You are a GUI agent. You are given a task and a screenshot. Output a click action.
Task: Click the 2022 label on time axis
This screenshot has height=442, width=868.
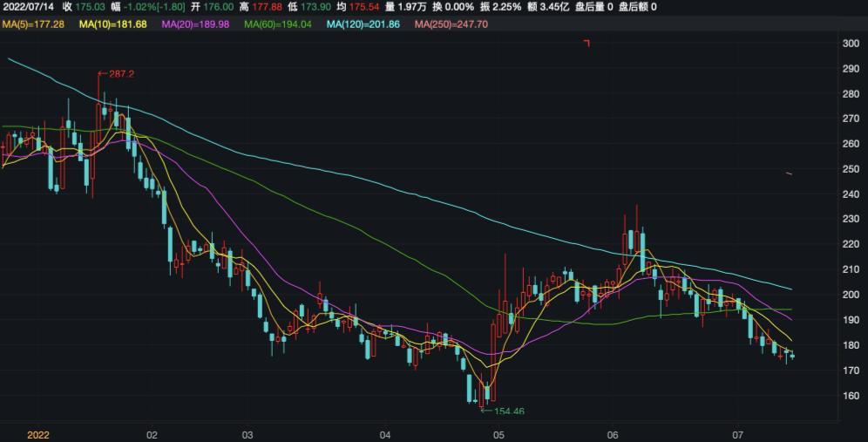pyautogui.click(x=38, y=435)
